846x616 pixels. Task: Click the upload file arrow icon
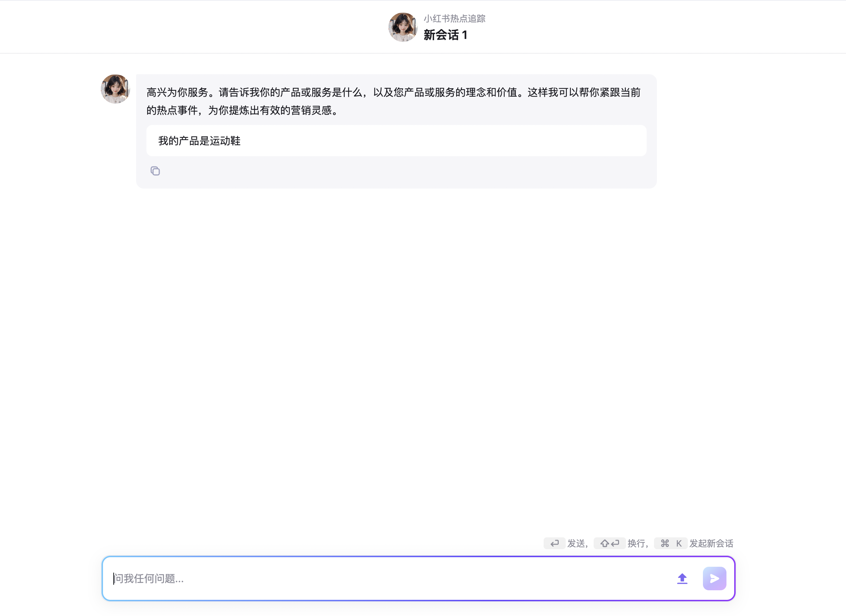pyautogui.click(x=682, y=579)
